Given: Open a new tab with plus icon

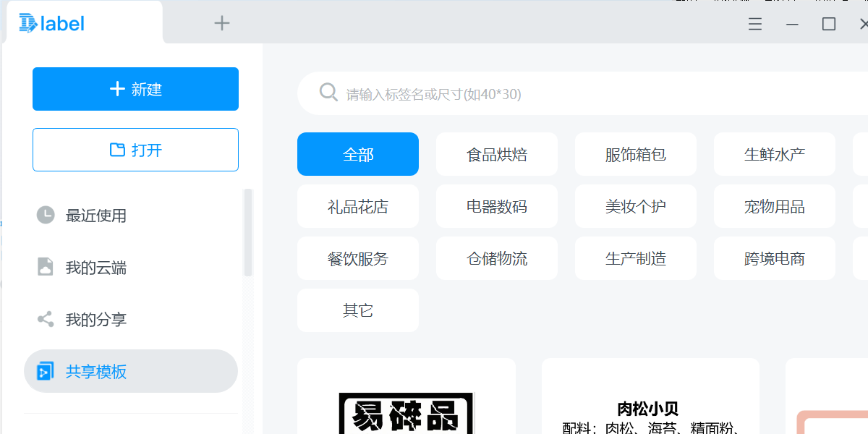Looking at the screenshot, I should (222, 23).
